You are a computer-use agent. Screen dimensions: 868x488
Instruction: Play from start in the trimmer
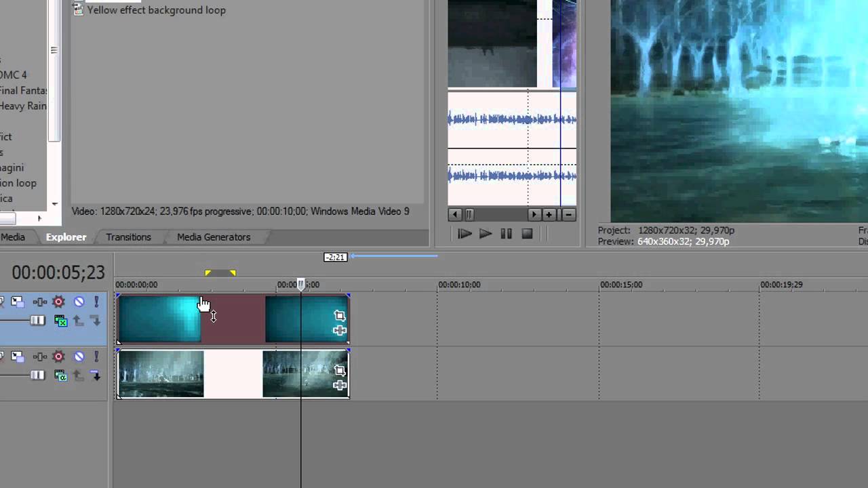click(465, 234)
